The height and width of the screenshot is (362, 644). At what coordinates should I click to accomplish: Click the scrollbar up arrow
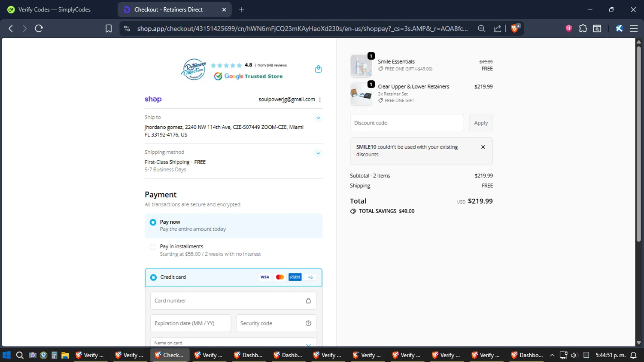click(x=638, y=42)
